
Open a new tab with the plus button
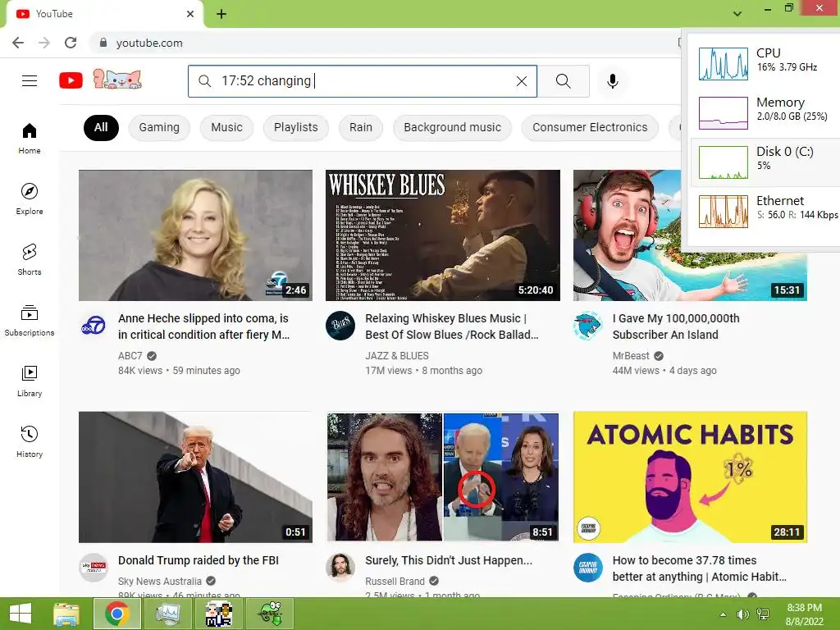click(221, 14)
